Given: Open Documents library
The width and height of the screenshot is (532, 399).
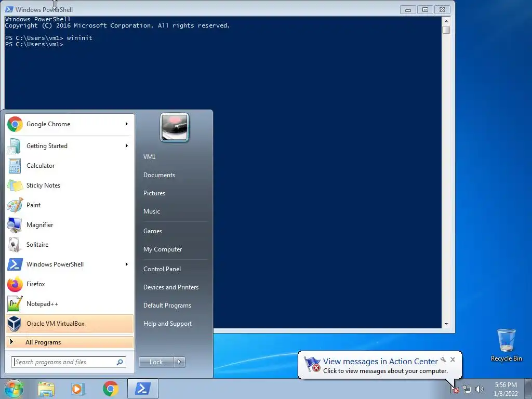Looking at the screenshot, I should click(159, 175).
